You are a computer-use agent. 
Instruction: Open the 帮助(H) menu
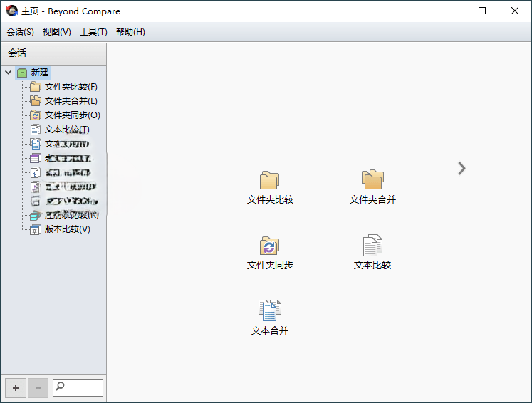(x=130, y=32)
